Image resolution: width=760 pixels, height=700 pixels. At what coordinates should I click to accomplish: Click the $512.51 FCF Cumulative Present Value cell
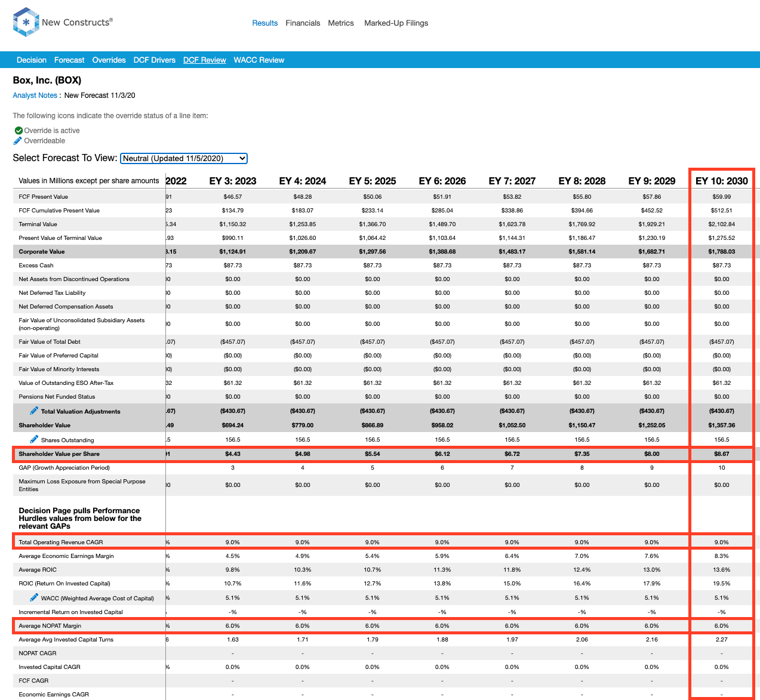pyautogui.click(x=722, y=211)
